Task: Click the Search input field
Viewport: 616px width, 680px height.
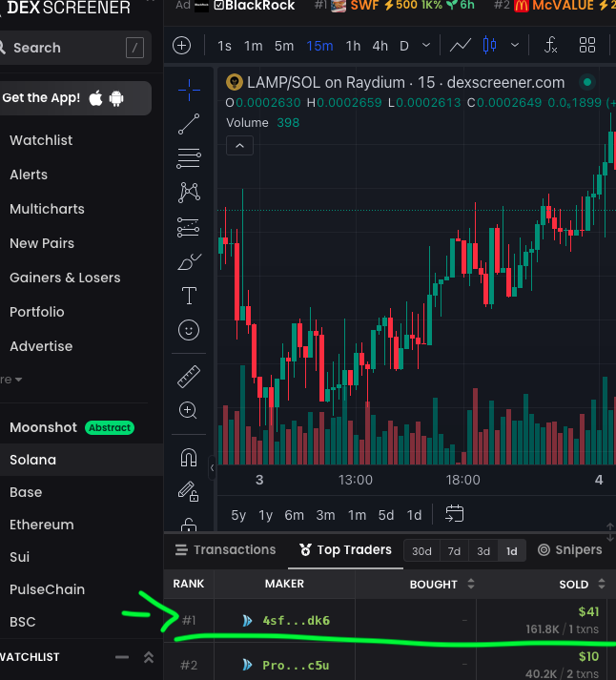Action: tap(73, 48)
